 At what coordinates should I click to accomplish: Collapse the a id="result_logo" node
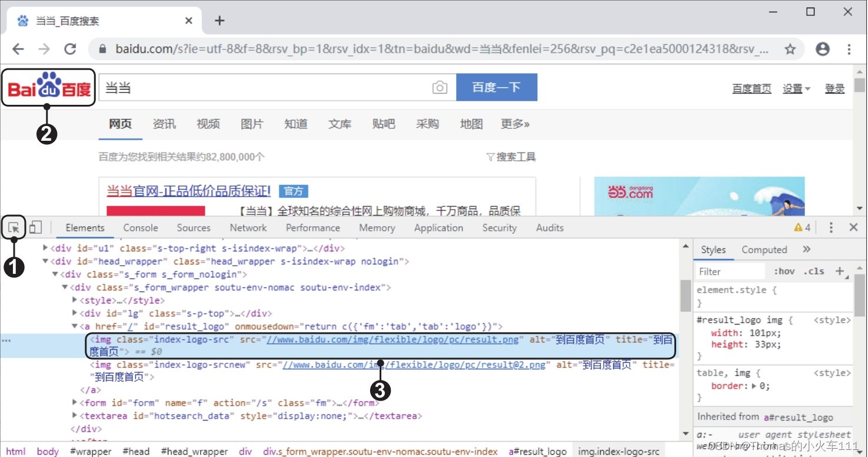(75, 326)
